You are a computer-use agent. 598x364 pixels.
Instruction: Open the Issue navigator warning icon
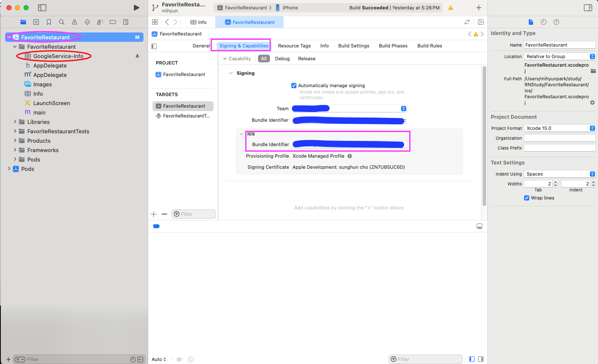(x=74, y=22)
